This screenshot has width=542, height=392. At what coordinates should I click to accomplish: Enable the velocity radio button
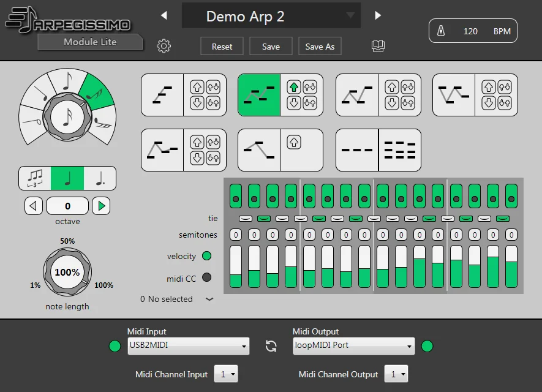[x=207, y=256]
